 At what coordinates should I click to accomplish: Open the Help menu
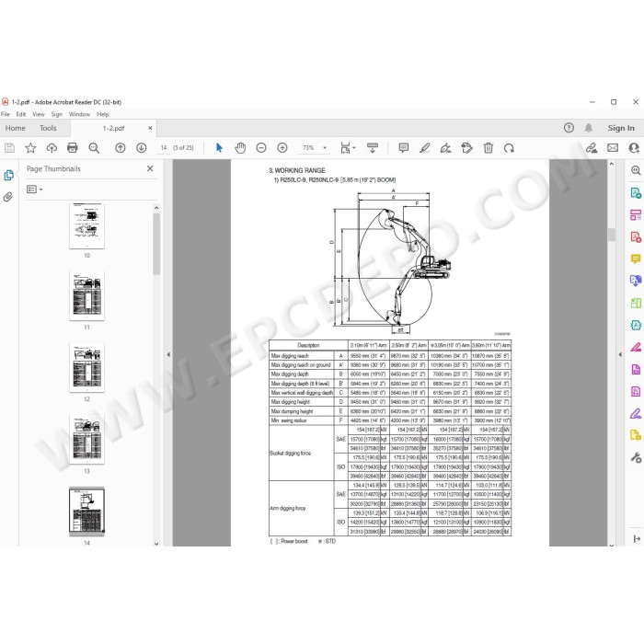click(x=103, y=114)
